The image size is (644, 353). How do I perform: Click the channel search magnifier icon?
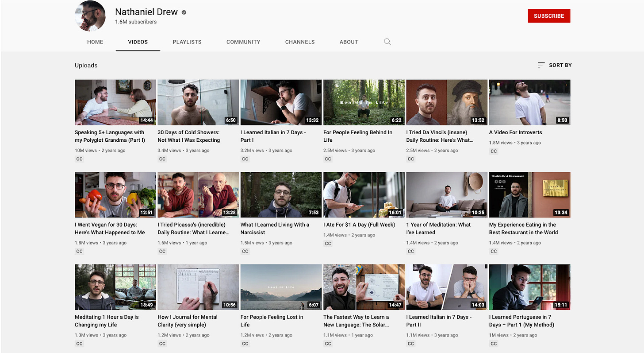[387, 42]
